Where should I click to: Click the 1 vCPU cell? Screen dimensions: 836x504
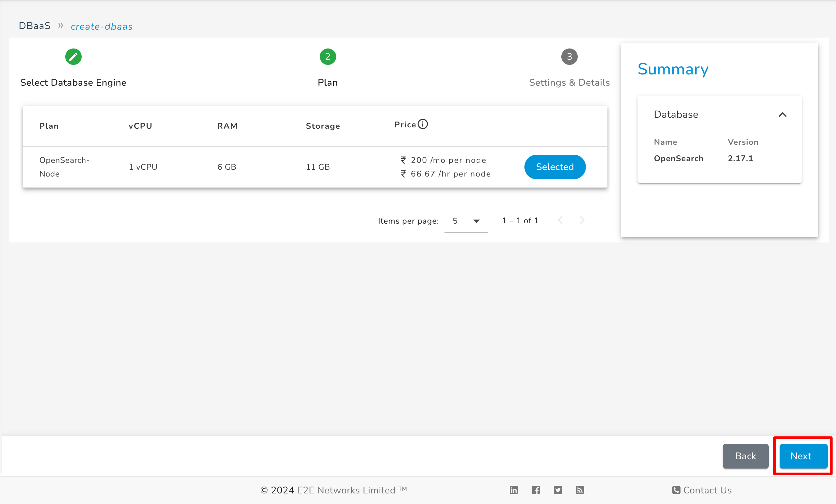143,167
